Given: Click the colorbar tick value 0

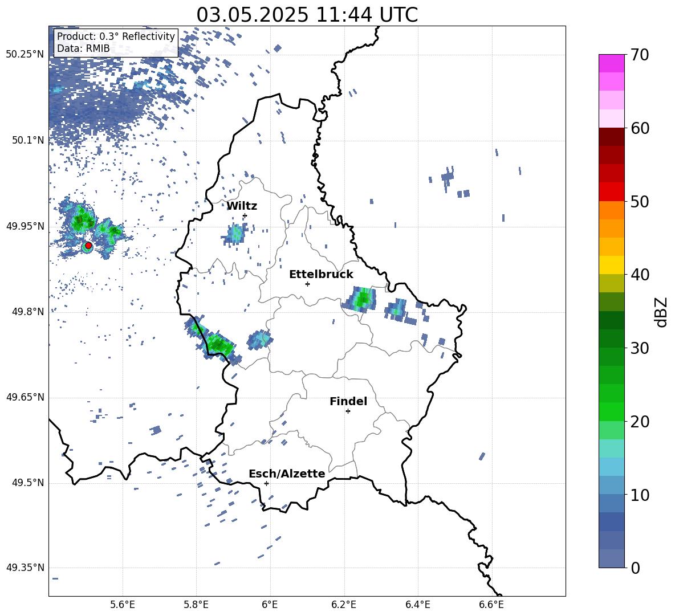Looking at the screenshot, I should point(635,568).
